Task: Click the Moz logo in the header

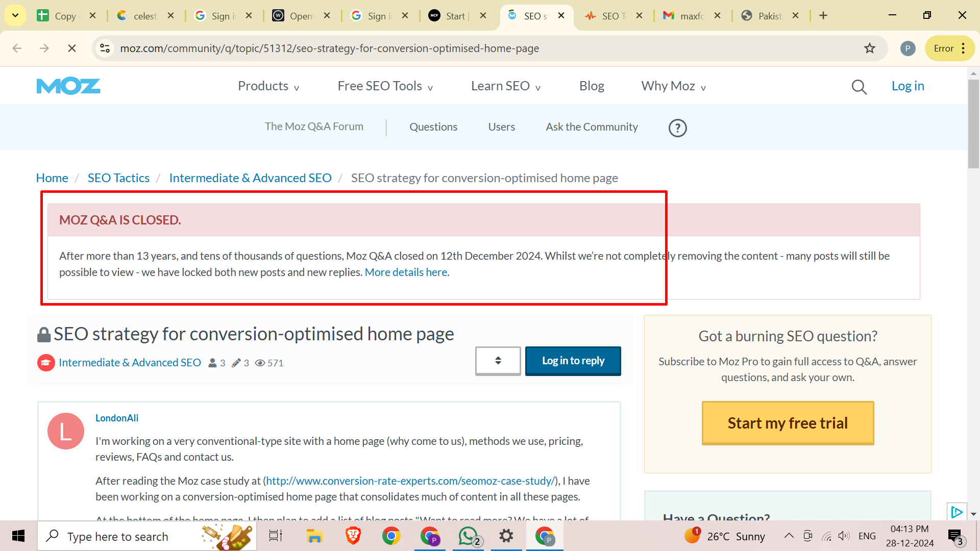Action: point(68,85)
